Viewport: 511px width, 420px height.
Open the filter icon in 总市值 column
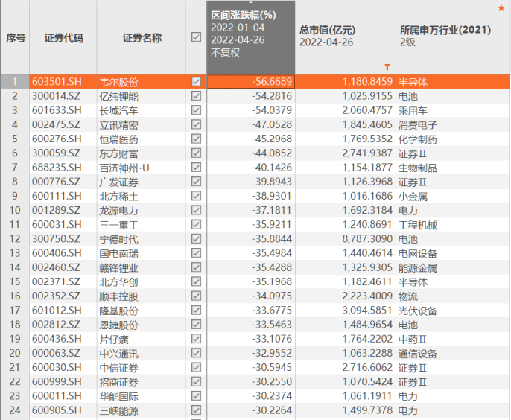(x=387, y=66)
